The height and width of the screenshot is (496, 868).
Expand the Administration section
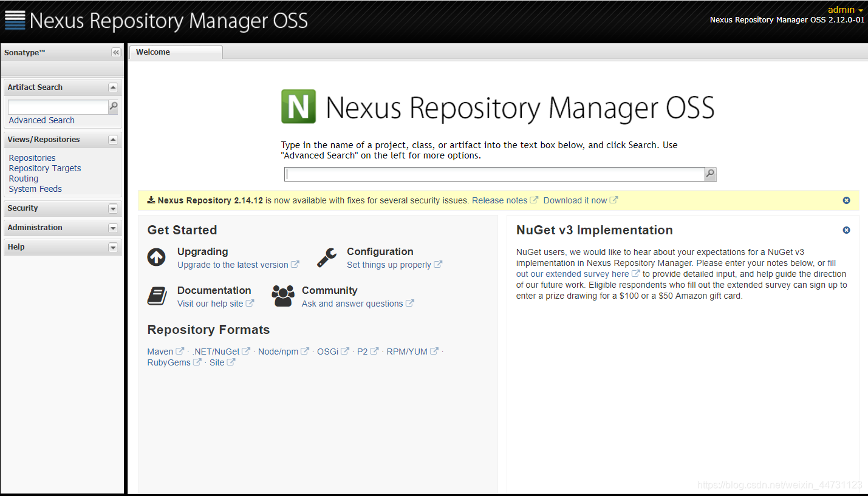click(112, 228)
